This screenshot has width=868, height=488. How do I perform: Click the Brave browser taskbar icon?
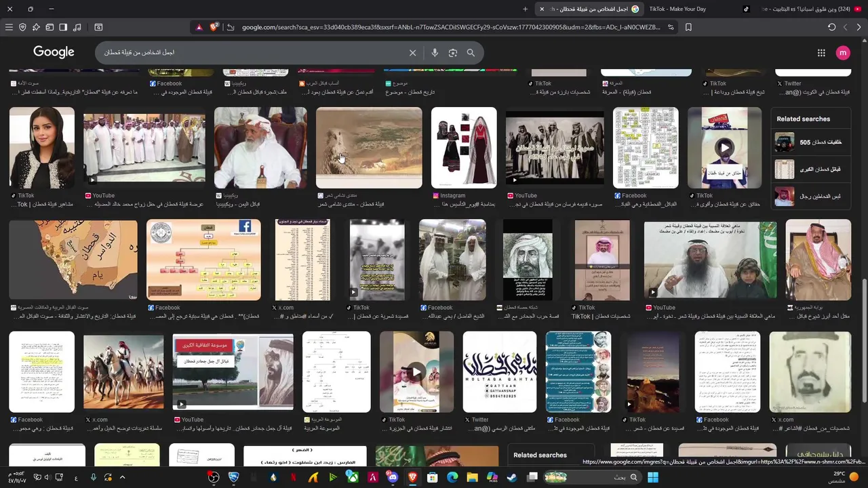pyautogui.click(x=412, y=477)
